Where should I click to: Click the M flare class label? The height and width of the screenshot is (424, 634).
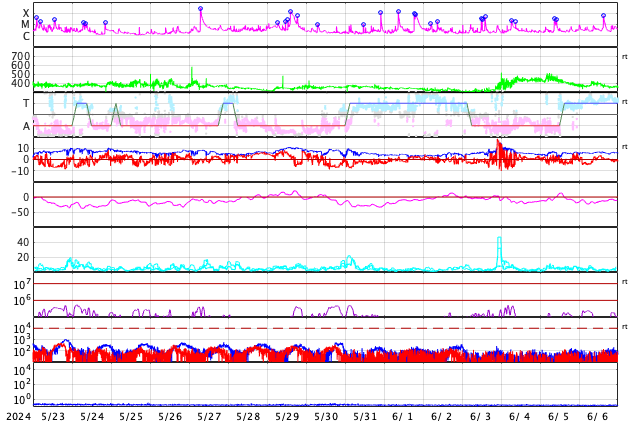click(x=25, y=25)
